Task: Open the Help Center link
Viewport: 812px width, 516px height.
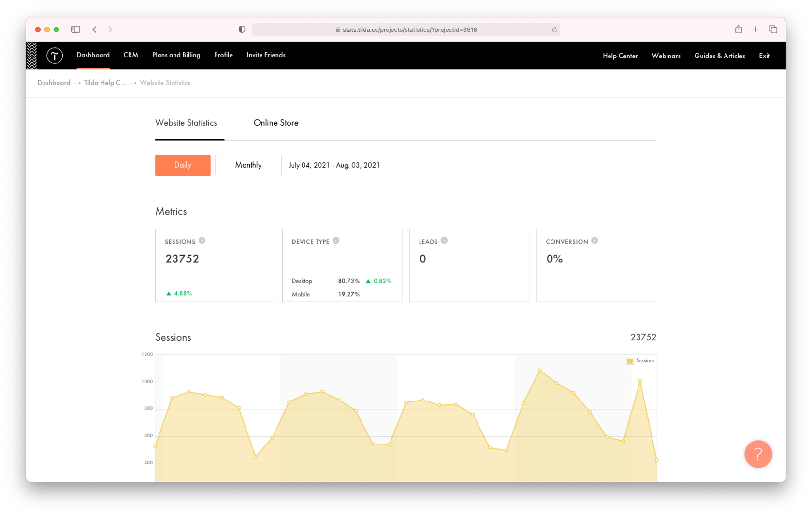Action: (620, 56)
